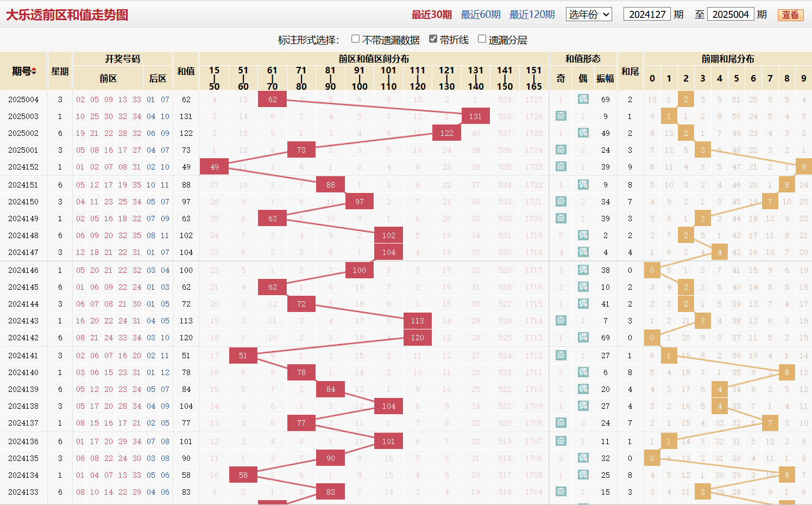Click red cell 62 in row 2025004

click(x=273, y=99)
